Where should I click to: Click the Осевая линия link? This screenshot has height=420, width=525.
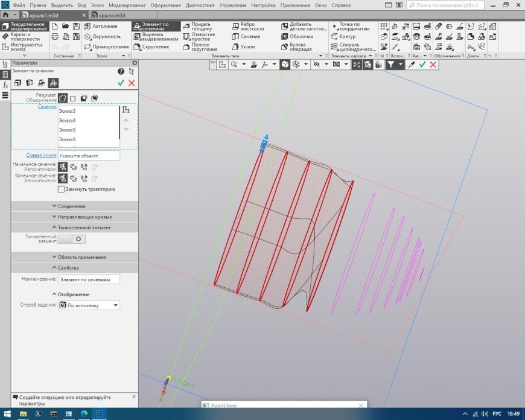pos(41,154)
